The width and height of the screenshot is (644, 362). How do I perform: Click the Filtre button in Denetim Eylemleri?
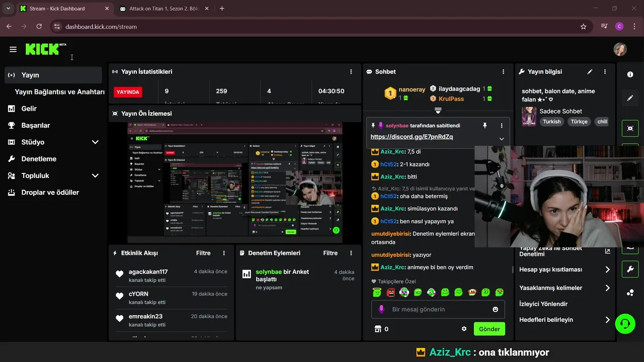click(331, 253)
